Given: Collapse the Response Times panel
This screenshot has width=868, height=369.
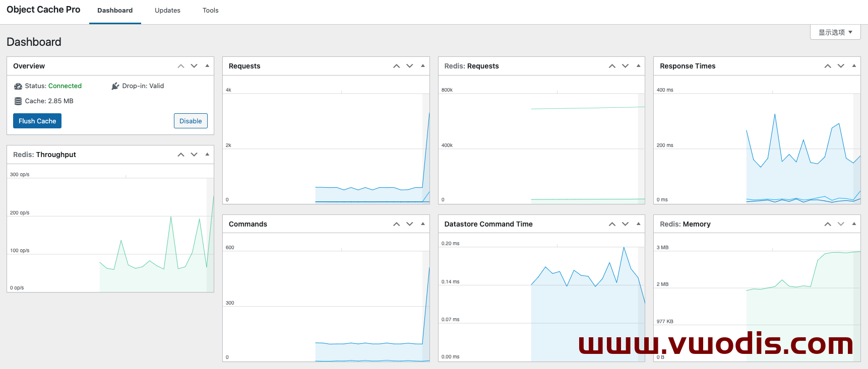Looking at the screenshot, I should click(854, 66).
